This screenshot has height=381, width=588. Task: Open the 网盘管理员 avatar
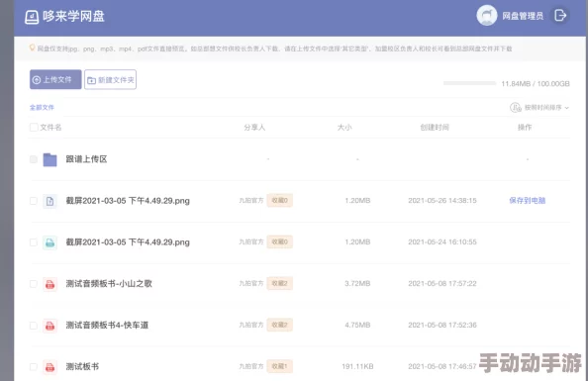pyautogui.click(x=486, y=16)
